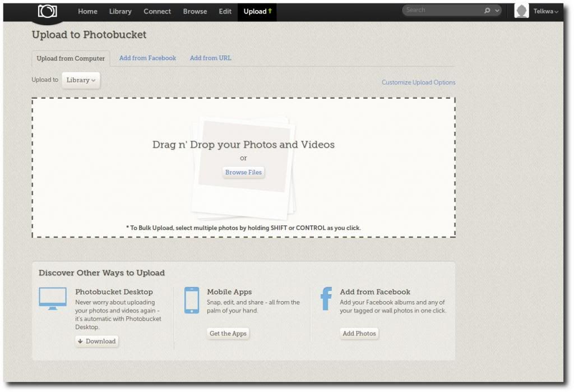This screenshot has width=574, height=392.
Task: Click the Get the Apps button
Action: coord(228,334)
